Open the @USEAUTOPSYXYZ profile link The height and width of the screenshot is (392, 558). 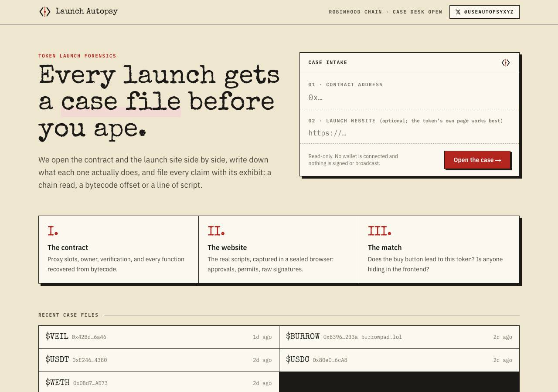484,12
